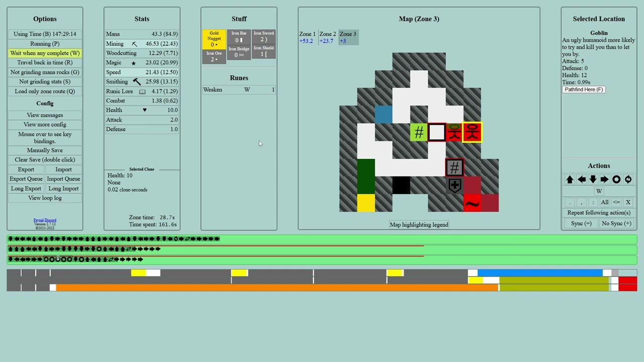
Task: Click Long Export
Action: [x=26, y=189]
